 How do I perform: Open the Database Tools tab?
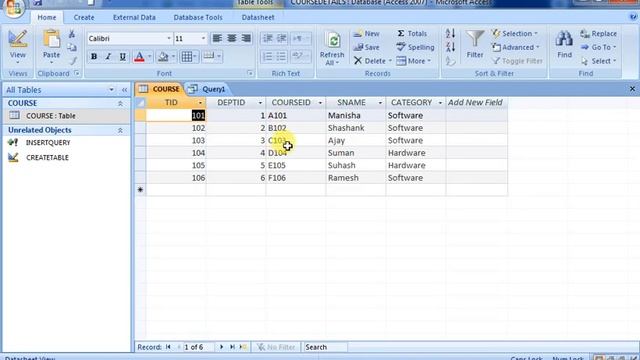click(x=198, y=18)
